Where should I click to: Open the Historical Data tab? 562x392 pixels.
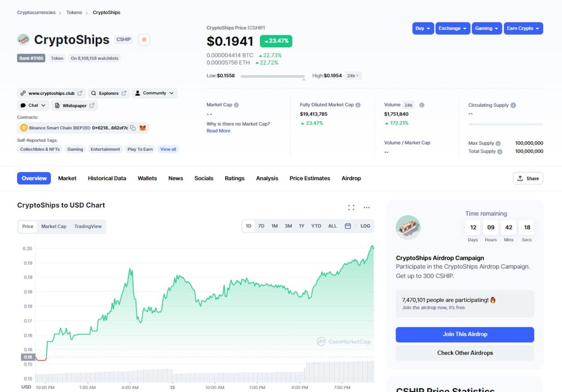[x=107, y=178]
